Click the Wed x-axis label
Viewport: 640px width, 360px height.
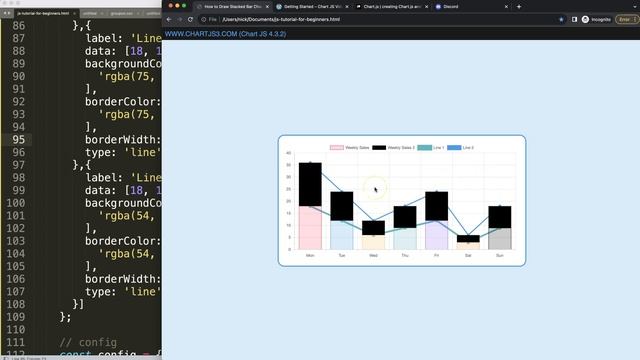click(x=373, y=256)
